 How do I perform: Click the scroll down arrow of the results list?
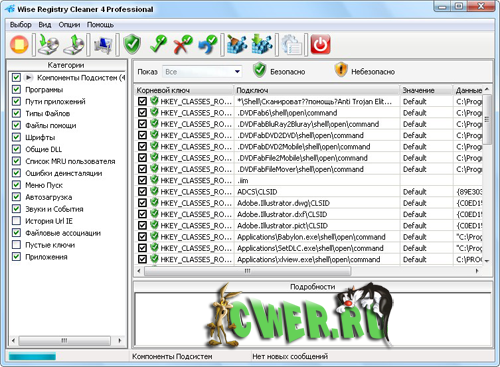pos(487,261)
